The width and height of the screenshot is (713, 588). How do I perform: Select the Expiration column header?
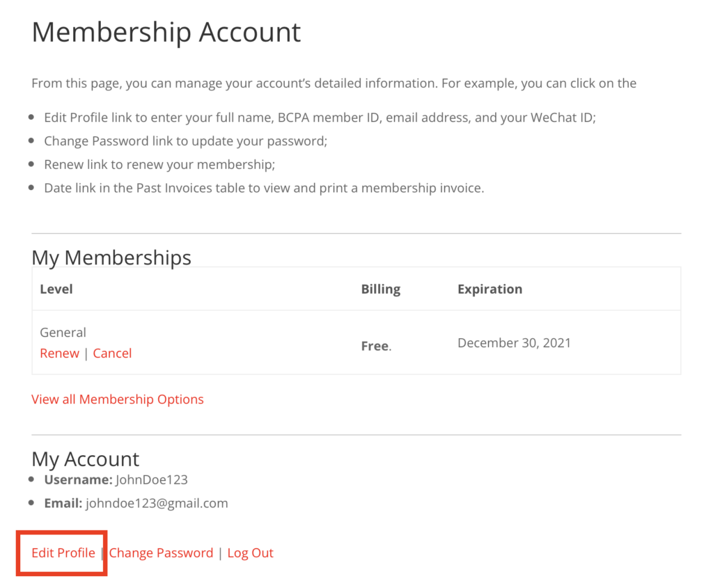489,289
